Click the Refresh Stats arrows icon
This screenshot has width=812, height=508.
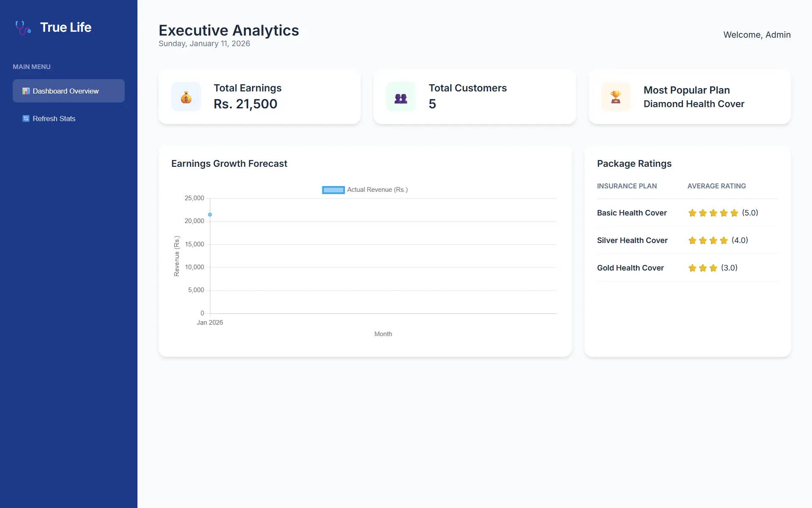(x=26, y=119)
